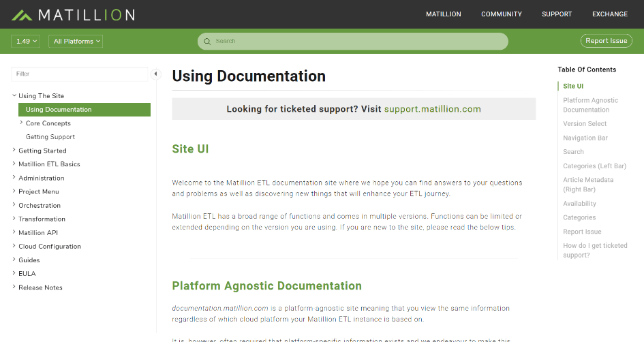Open the All Platforms dropdown
Screen dimensions: 644x342
[x=76, y=41]
